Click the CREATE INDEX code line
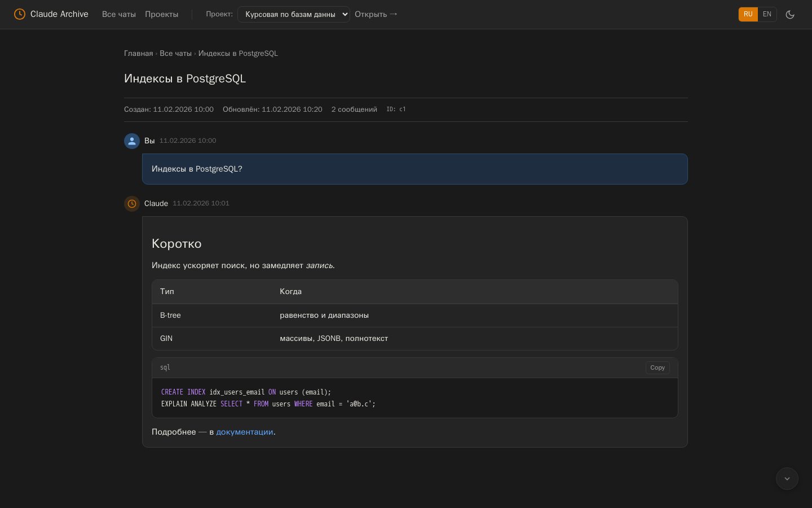Screen dimensions: 812x508 click(x=246, y=392)
